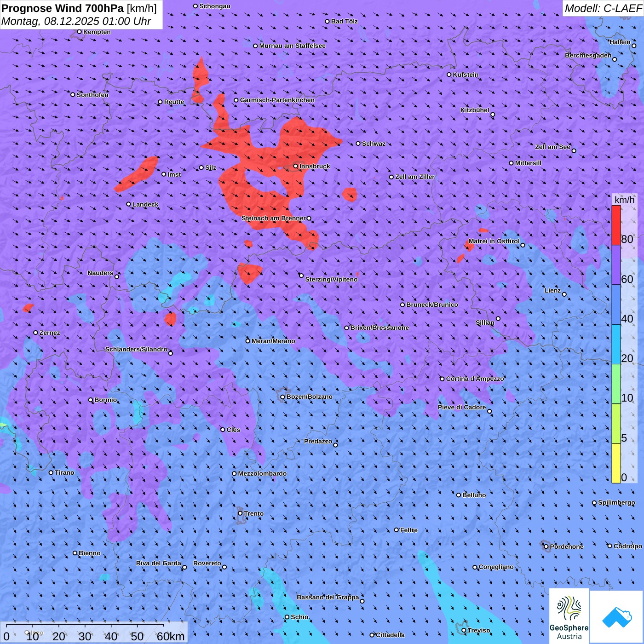Image resolution: width=644 pixels, height=644 pixels.
Task: Click the Berchtesgaden label
Action: tap(588, 55)
